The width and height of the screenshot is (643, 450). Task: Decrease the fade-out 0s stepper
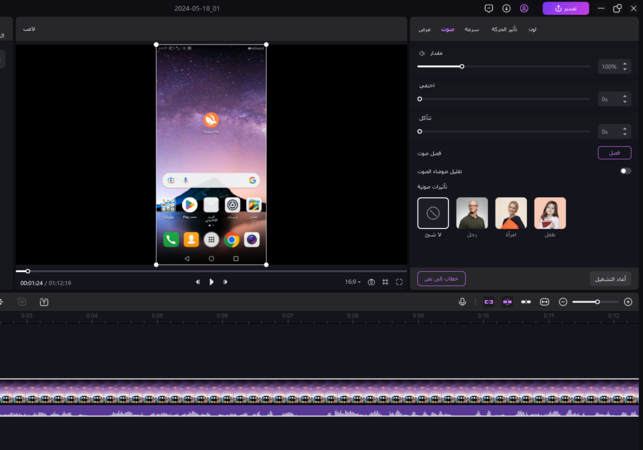tap(625, 134)
